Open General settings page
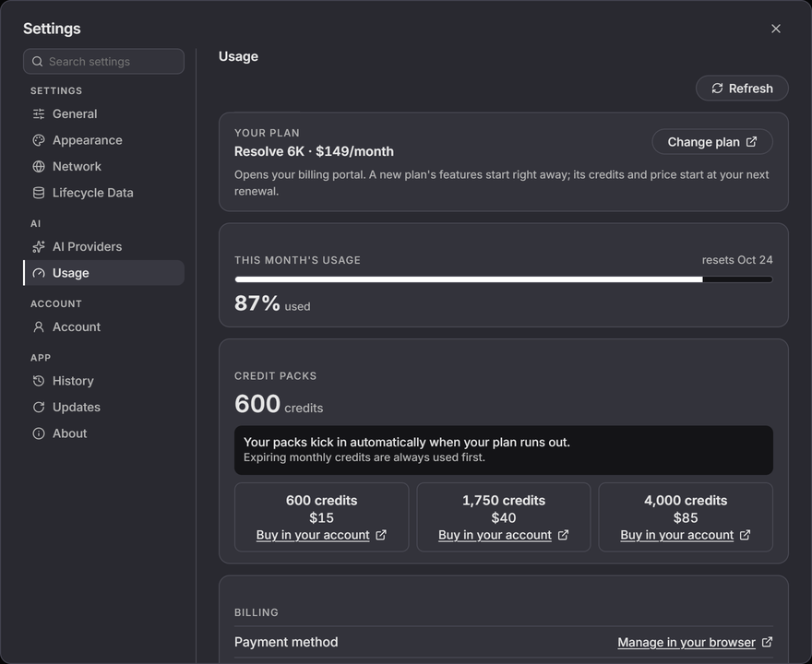The image size is (812, 664). coord(103,113)
